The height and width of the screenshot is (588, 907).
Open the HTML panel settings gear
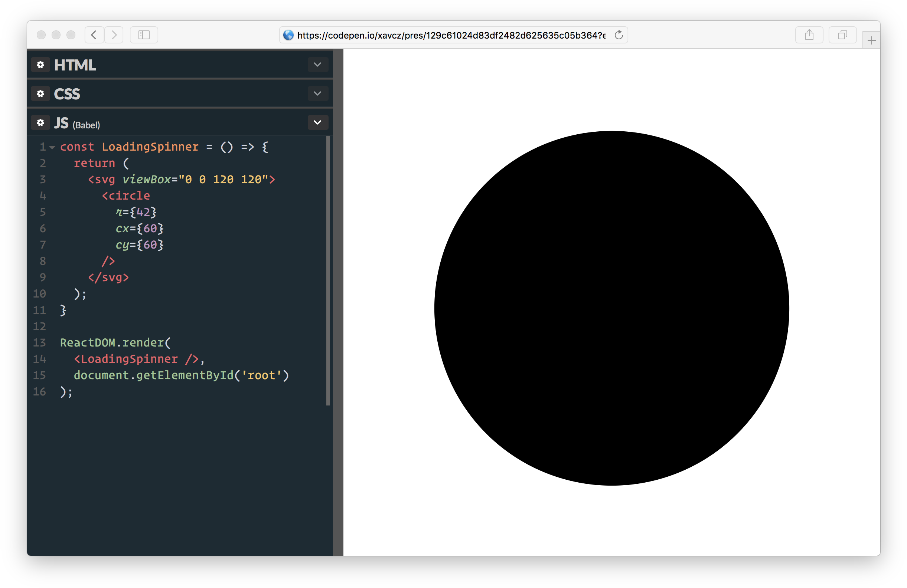point(40,65)
